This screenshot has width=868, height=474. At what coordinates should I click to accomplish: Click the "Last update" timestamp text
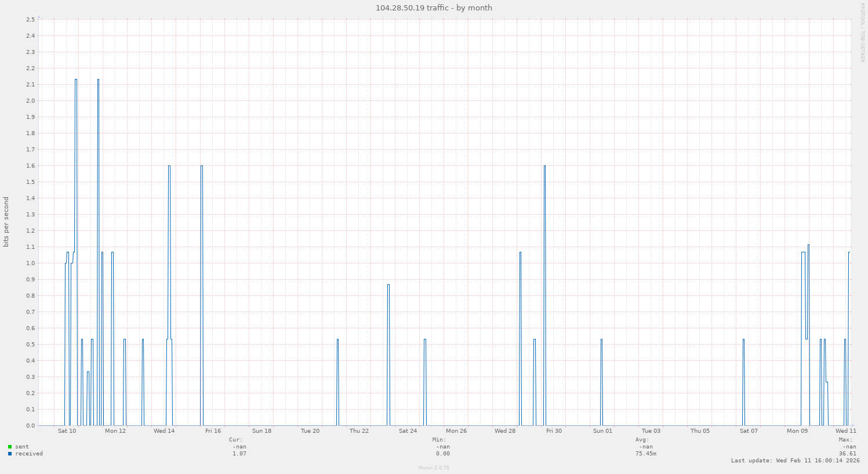click(x=795, y=461)
